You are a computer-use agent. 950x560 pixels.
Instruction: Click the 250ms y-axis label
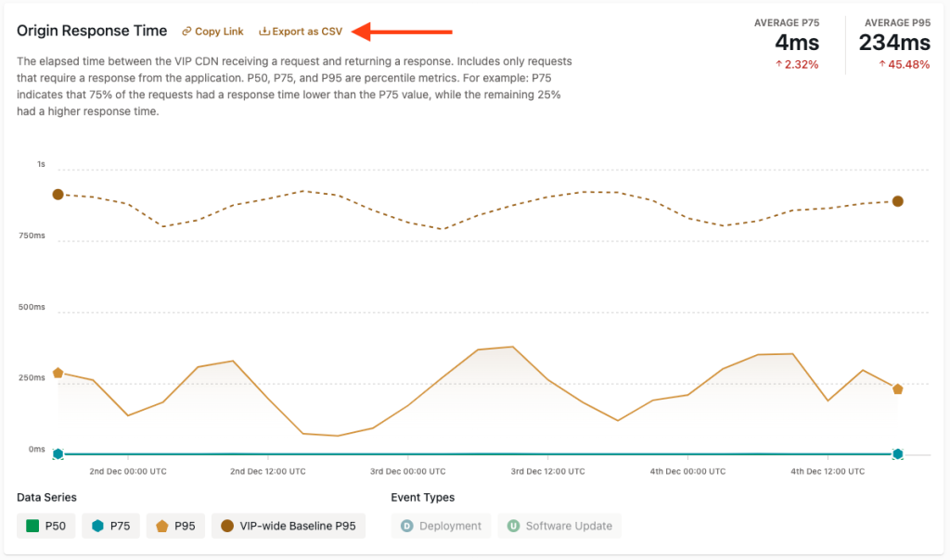coord(32,377)
